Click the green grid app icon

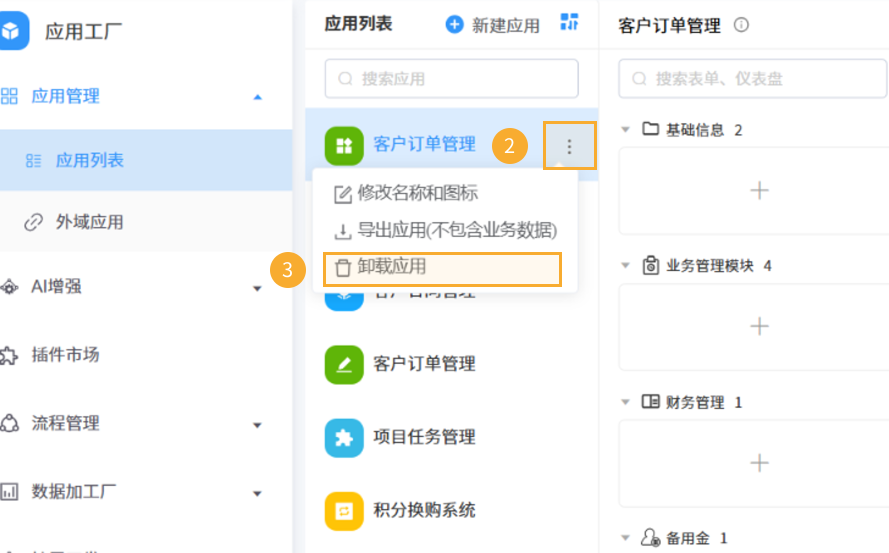[344, 146]
